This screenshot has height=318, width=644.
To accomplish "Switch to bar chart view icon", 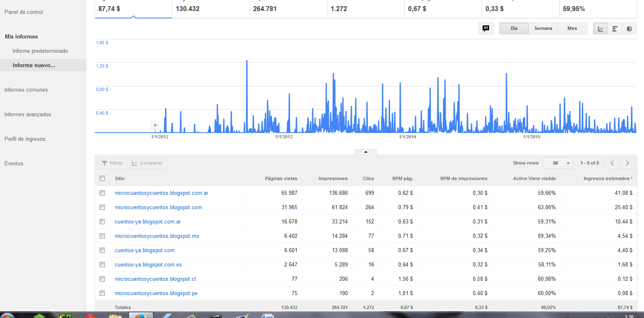I will pos(615,29).
